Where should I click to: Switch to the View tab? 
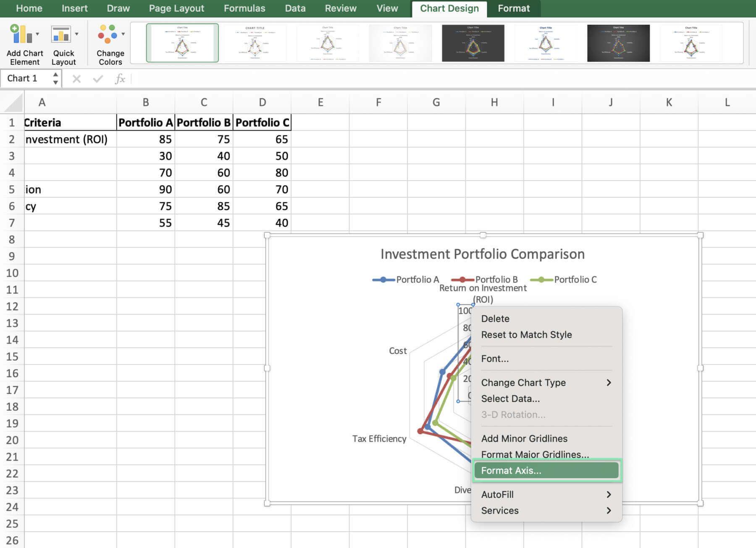tap(387, 8)
